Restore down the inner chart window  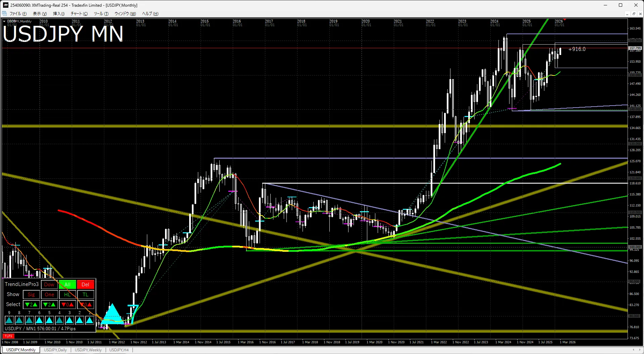pyautogui.click(x=634, y=14)
